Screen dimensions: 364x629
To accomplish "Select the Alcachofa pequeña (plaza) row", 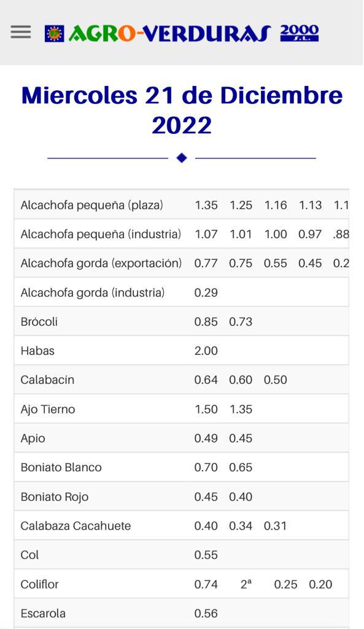I will 182,205.
